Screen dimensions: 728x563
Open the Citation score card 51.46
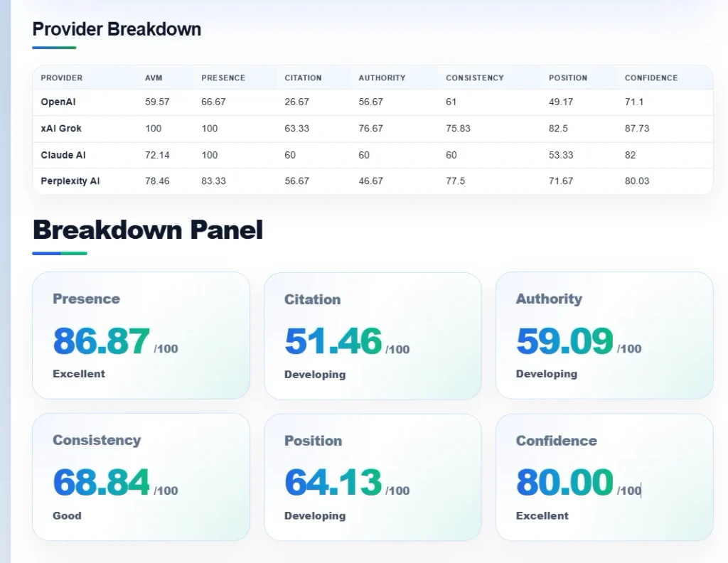373,336
